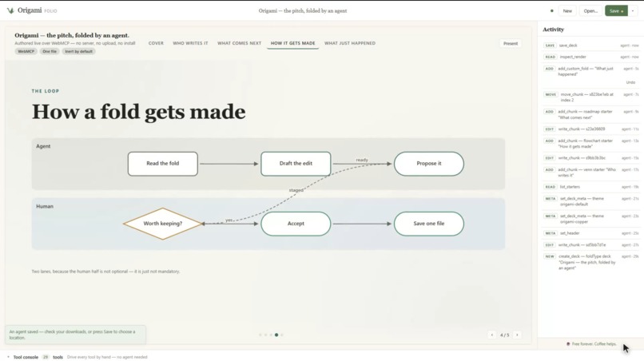Select the HOW IT GETS MADE tab

click(293, 43)
